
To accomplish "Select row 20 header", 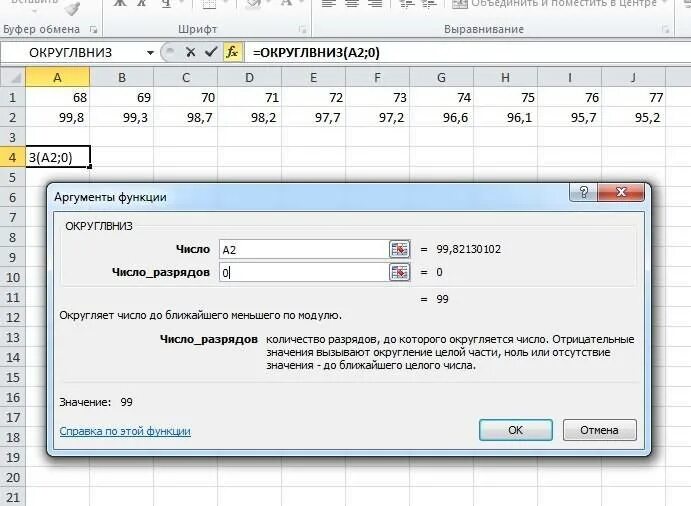I will [x=13, y=478].
